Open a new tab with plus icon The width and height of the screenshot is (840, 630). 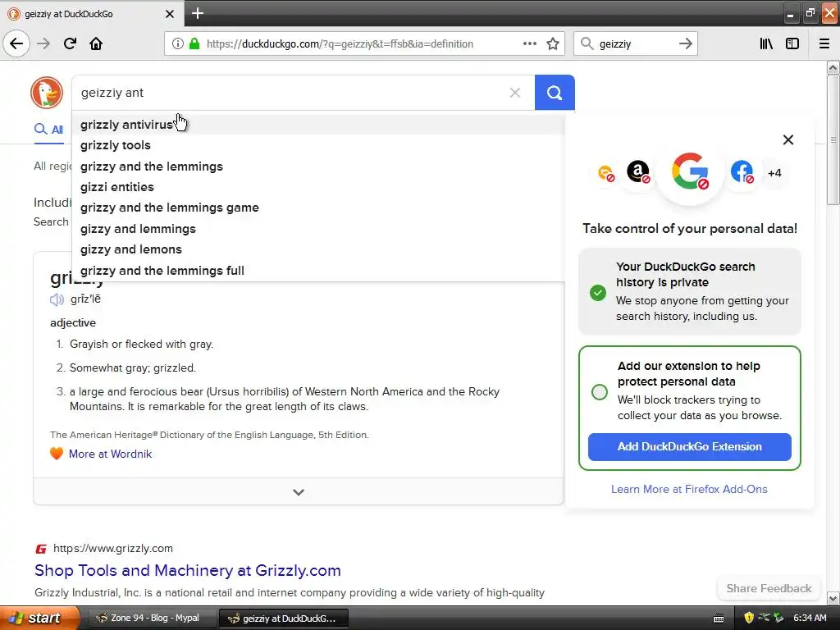[x=198, y=13]
